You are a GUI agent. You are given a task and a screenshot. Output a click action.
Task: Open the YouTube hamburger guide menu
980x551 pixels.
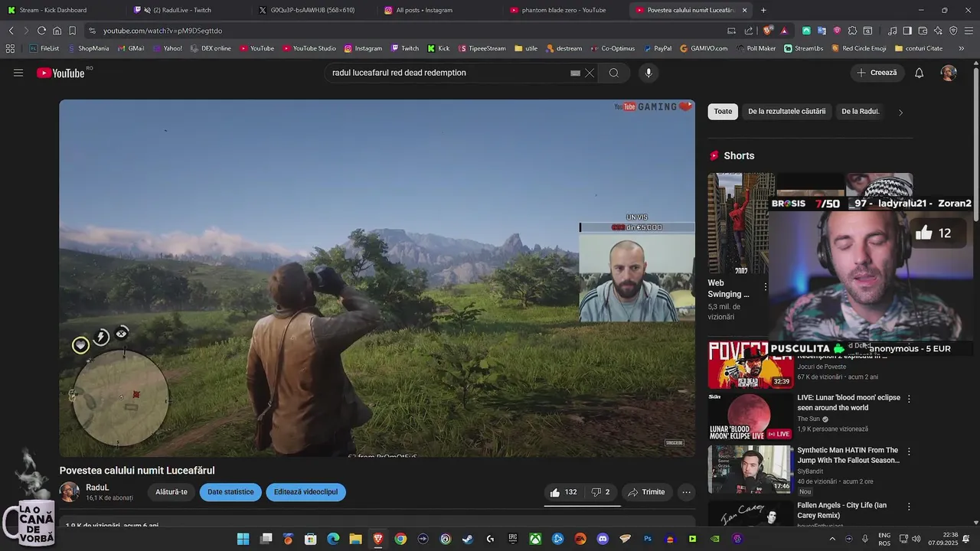coord(18,73)
